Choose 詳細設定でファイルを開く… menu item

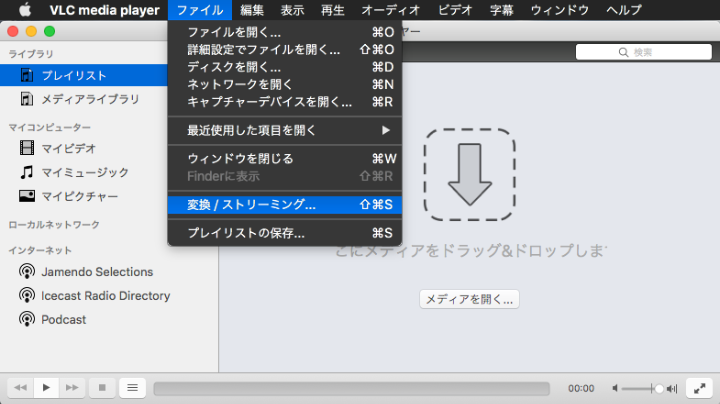(x=285, y=50)
